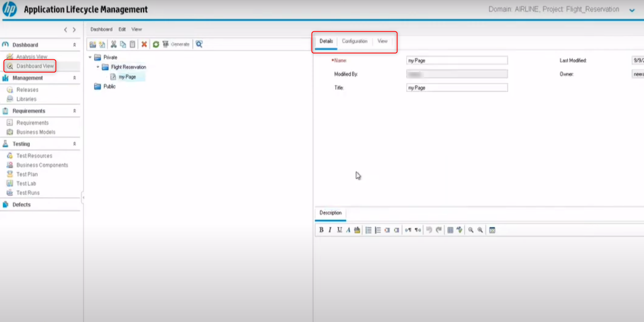Toggle bold formatting in Description

[x=321, y=230]
